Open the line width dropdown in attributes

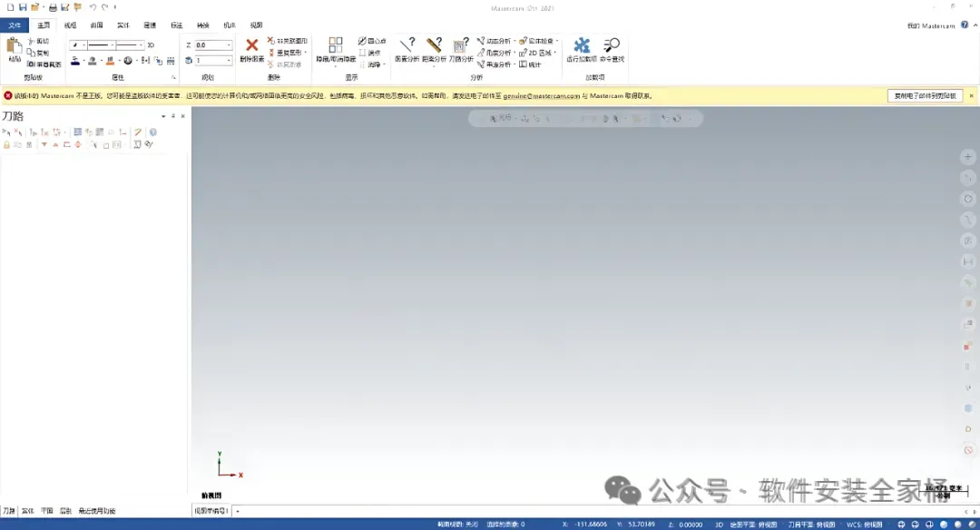pyautogui.click(x=141, y=45)
